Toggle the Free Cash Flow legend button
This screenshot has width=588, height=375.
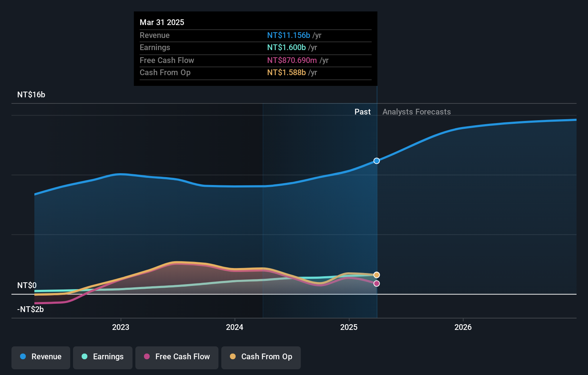pyautogui.click(x=177, y=357)
